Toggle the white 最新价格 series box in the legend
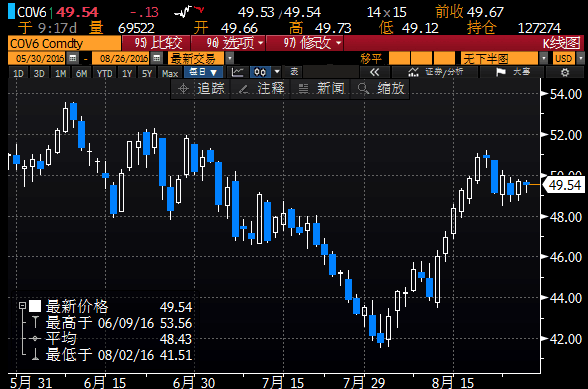588x389 pixels. [35, 306]
